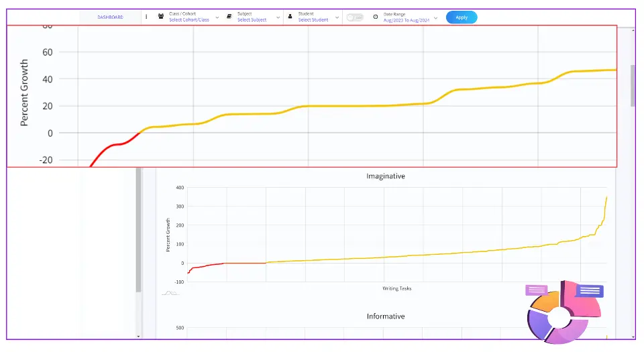
Task: Click the Date Range clock icon
Action: click(376, 17)
